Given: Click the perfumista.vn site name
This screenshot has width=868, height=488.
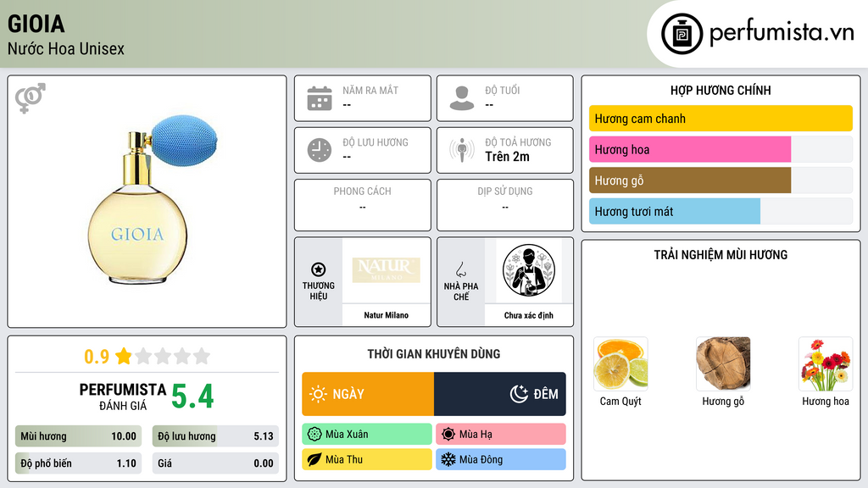Looking at the screenshot, I should tap(782, 33).
